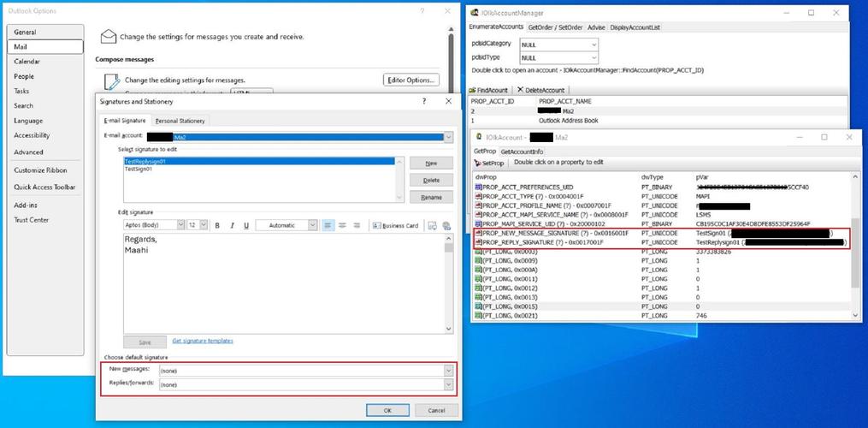
Task: Click Cancel in Signatures and Stationery
Action: pyautogui.click(x=436, y=410)
